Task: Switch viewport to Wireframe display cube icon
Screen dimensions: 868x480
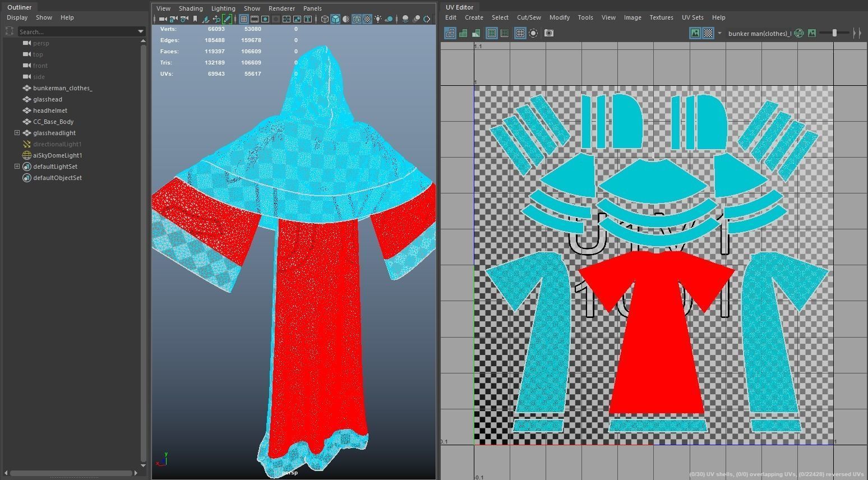Action: tap(325, 19)
